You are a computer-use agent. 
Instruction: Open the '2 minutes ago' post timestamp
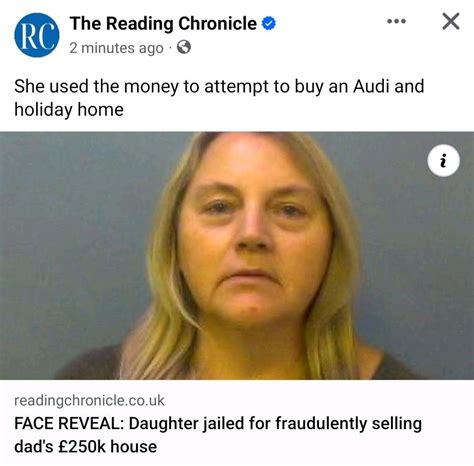117,48
